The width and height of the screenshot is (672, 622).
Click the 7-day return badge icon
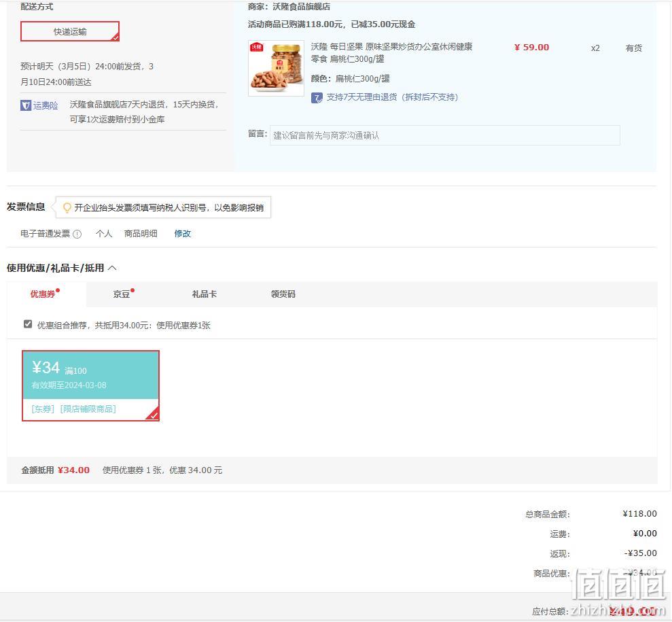point(317,98)
